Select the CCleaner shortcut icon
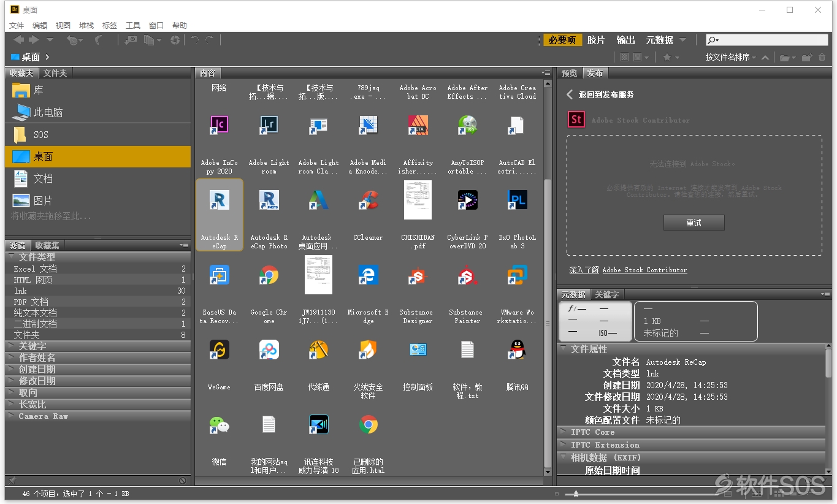Screen dimensions: 837x504 (x=368, y=199)
